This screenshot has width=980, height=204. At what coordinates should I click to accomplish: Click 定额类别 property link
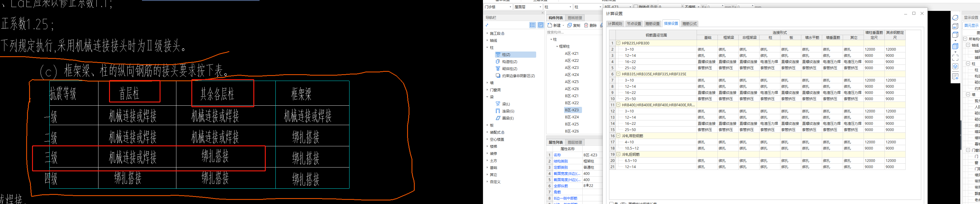click(x=560, y=167)
